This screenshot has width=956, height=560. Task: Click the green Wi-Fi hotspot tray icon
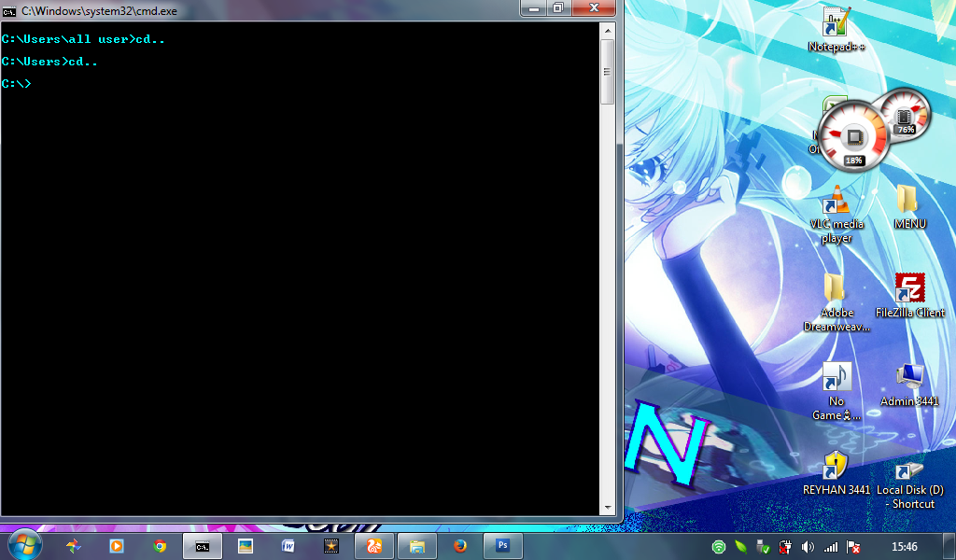[x=719, y=547]
